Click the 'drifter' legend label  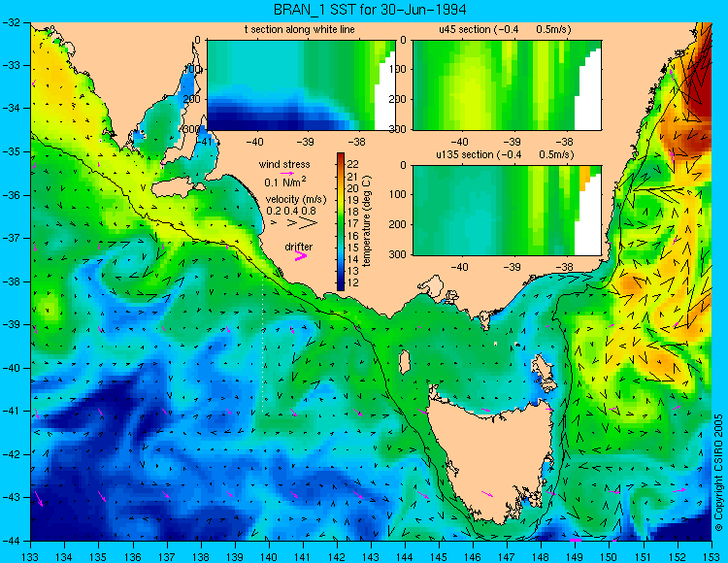tap(299, 247)
